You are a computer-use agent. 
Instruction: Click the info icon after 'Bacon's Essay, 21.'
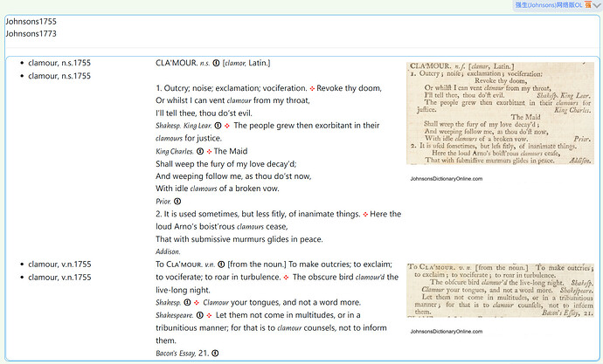[x=215, y=353]
